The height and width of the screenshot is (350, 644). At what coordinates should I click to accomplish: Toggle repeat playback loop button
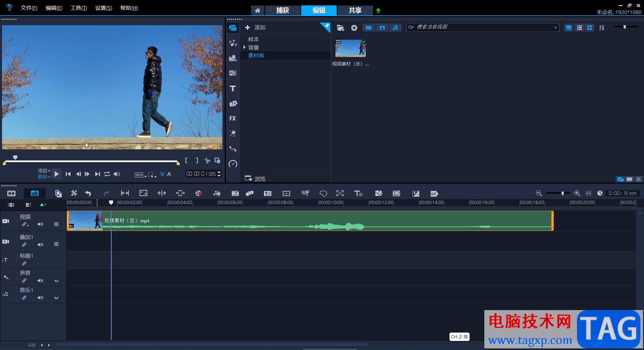107,174
